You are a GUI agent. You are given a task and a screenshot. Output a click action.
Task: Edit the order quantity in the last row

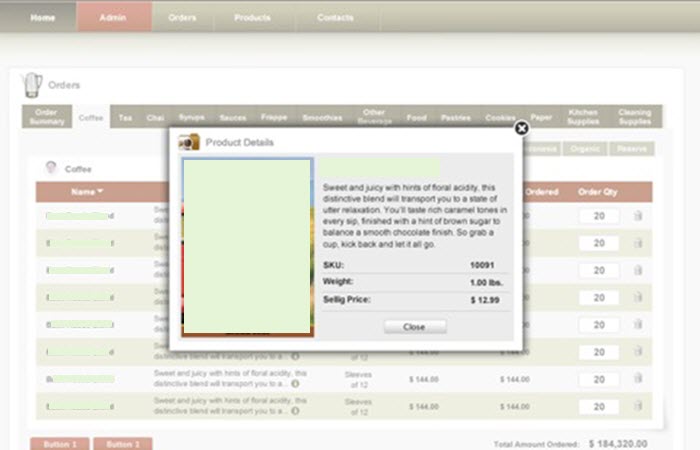pos(599,407)
